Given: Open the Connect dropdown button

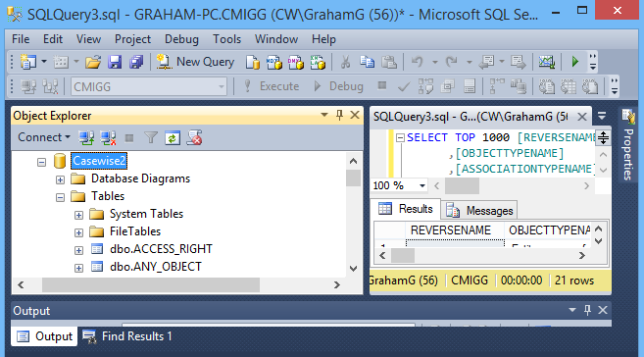Looking at the screenshot, I should click(x=43, y=137).
